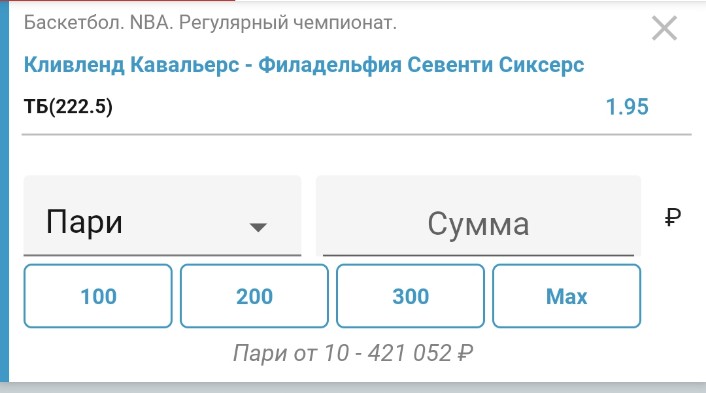Open the Пари bet type dropdown
The image size is (706, 393).
coord(162,216)
